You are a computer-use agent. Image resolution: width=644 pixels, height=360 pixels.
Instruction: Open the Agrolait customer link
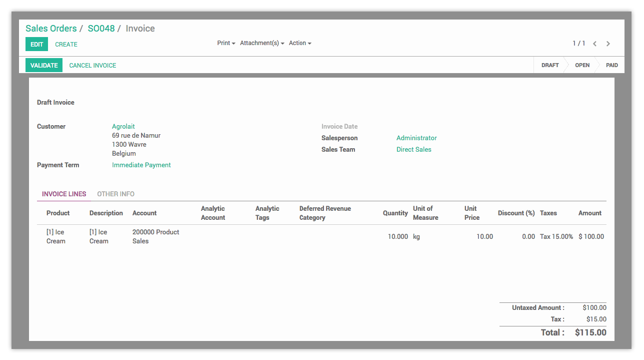(x=123, y=126)
